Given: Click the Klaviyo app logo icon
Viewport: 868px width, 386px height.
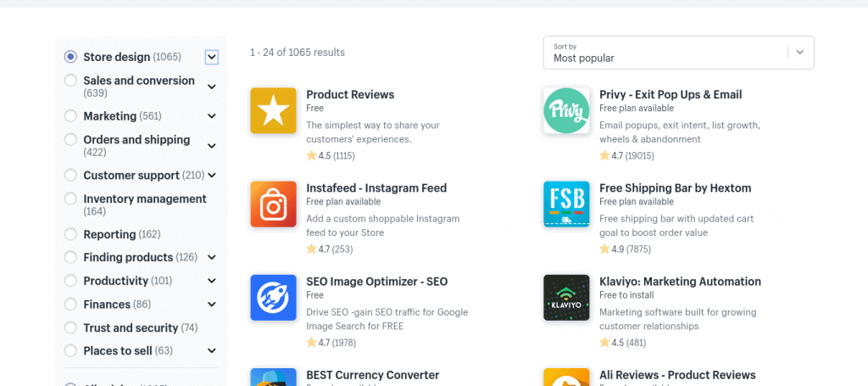Looking at the screenshot, I should (x=566, y=298).
